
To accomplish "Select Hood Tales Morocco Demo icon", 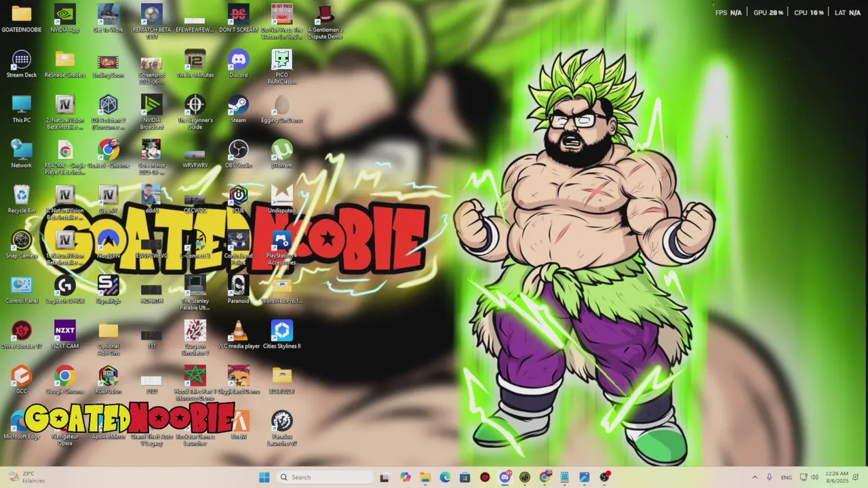I will (x=195, y=384).
